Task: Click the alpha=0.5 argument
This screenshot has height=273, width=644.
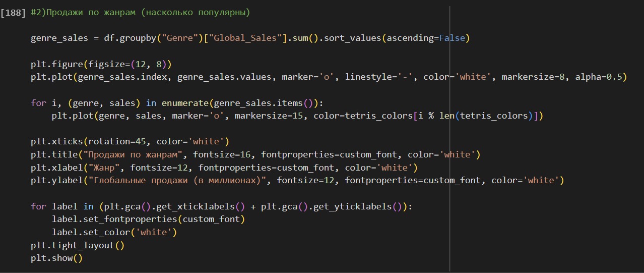Action: (598, 77)
